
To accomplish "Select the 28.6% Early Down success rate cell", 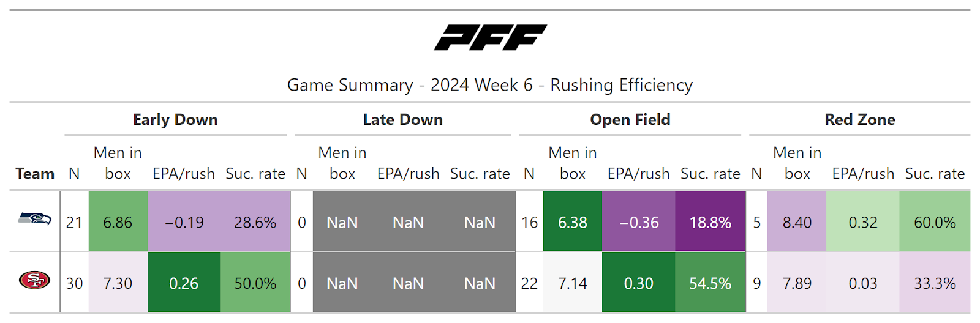I will pos(255,222).
